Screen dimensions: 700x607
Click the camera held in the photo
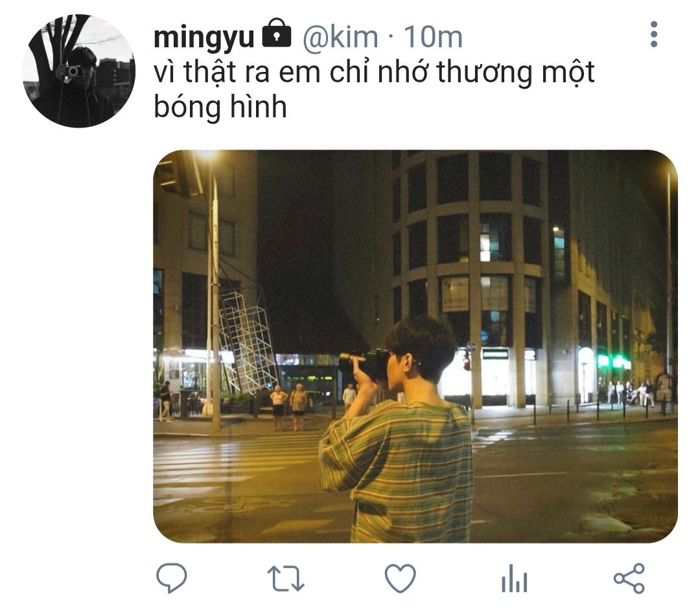coord(364,362)
